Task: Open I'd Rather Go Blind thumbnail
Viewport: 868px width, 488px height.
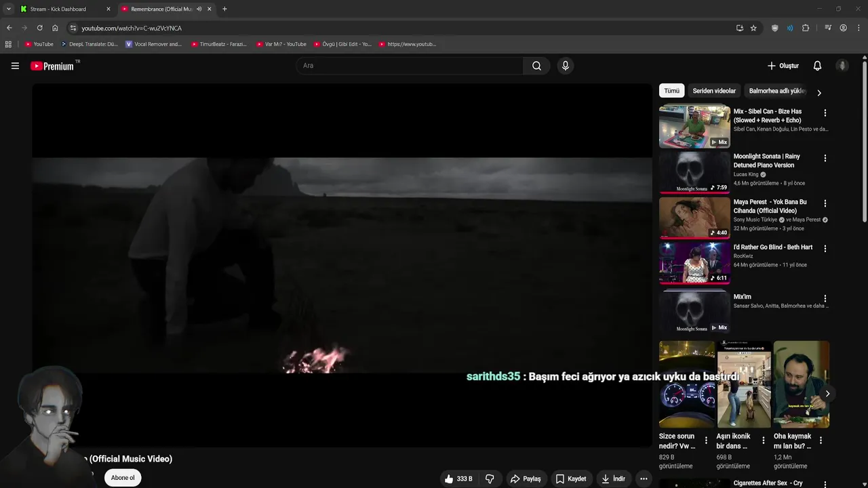Action: pyautogui.click(x=694, y=262)
